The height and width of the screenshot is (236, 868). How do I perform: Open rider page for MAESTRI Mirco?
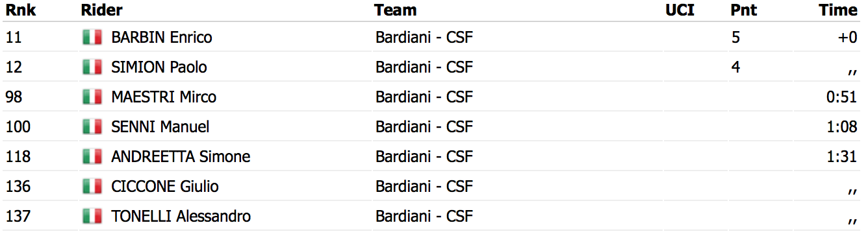(164, 97)
